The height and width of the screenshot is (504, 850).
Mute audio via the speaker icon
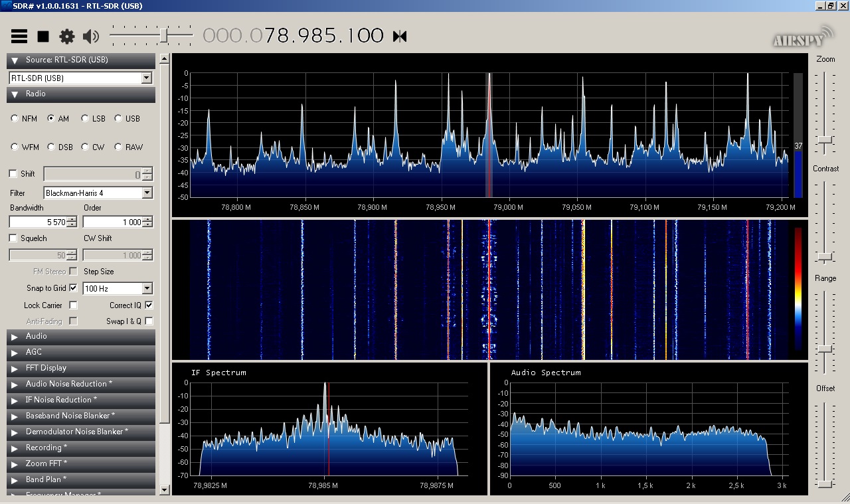(x=91, y=37)
